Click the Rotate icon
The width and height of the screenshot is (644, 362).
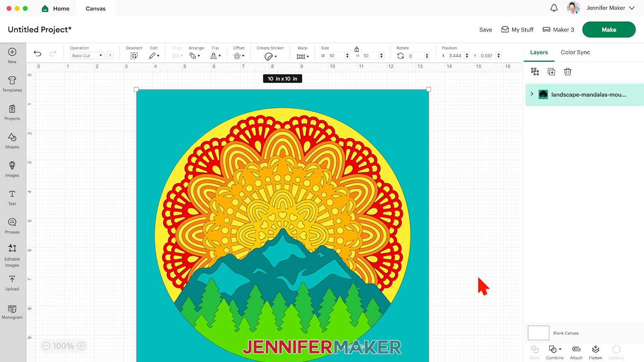(401, 56)
